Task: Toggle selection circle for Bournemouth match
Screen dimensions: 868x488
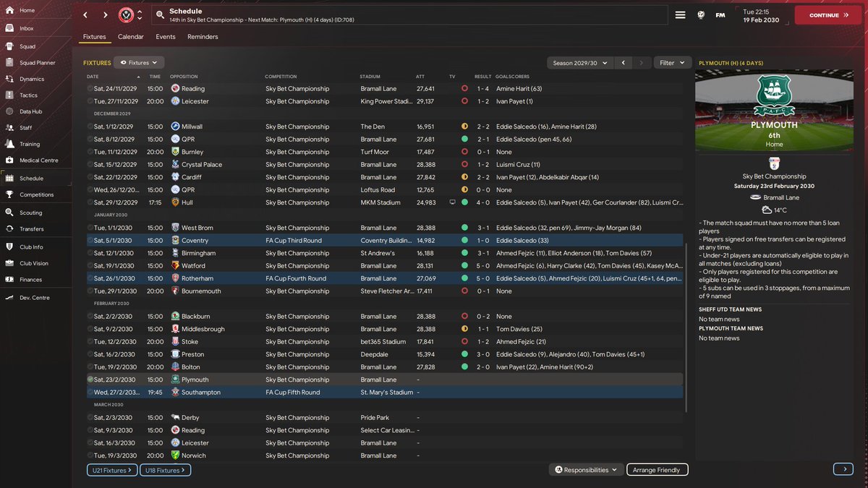Action: (x=90, y=291)
